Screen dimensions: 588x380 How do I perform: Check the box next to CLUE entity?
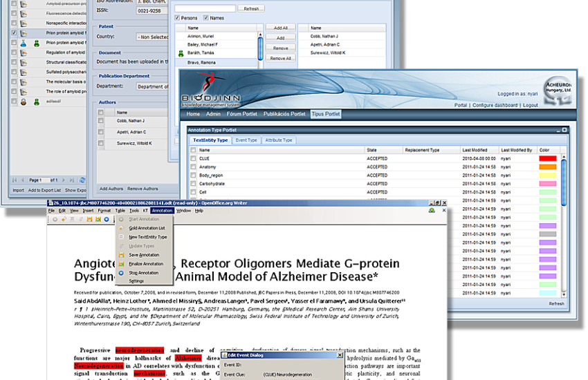[194, 158]
